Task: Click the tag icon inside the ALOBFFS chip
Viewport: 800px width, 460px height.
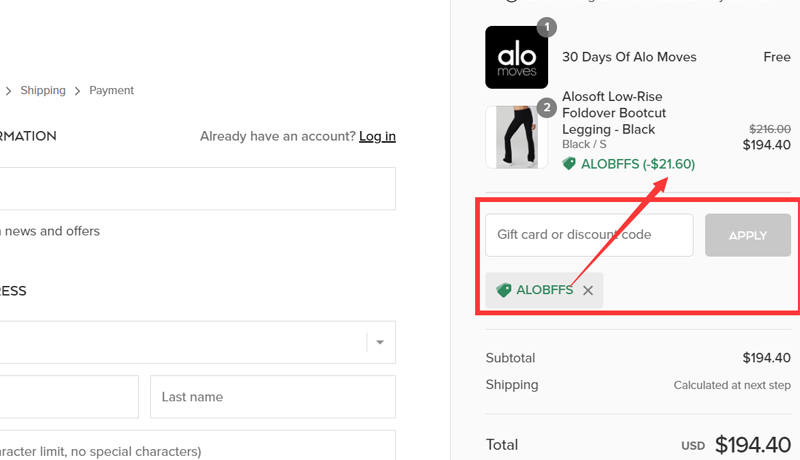Action: [504, 290]
